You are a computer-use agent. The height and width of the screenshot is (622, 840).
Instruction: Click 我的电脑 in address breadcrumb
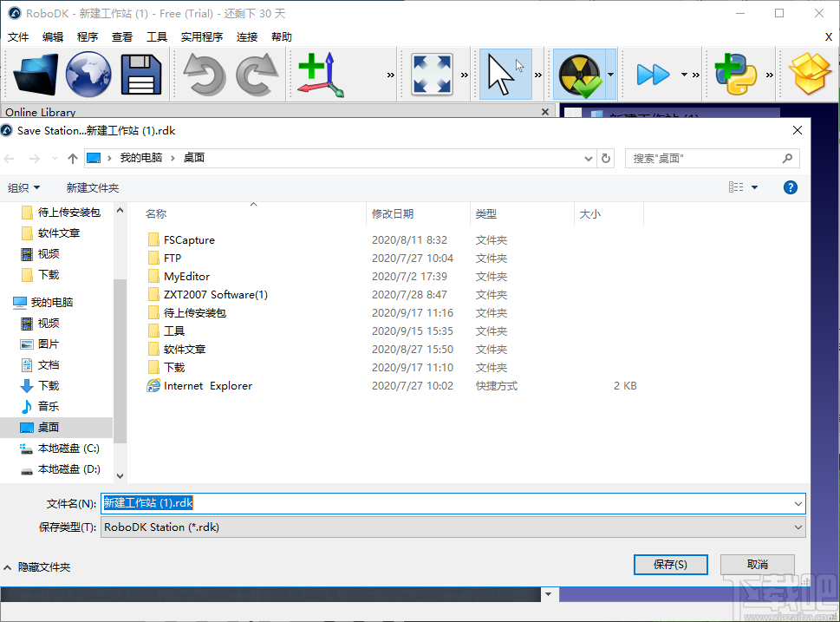click(x=141, y=158)
